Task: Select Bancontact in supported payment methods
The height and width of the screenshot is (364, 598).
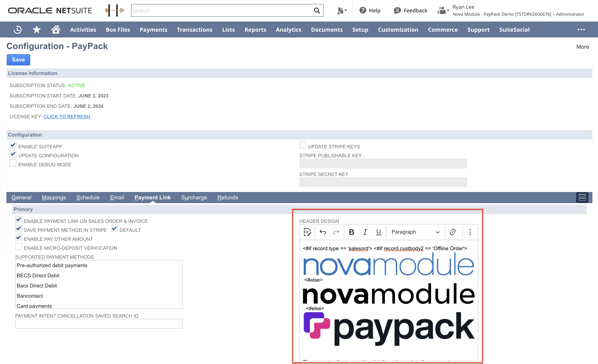Action: [99, 296]
